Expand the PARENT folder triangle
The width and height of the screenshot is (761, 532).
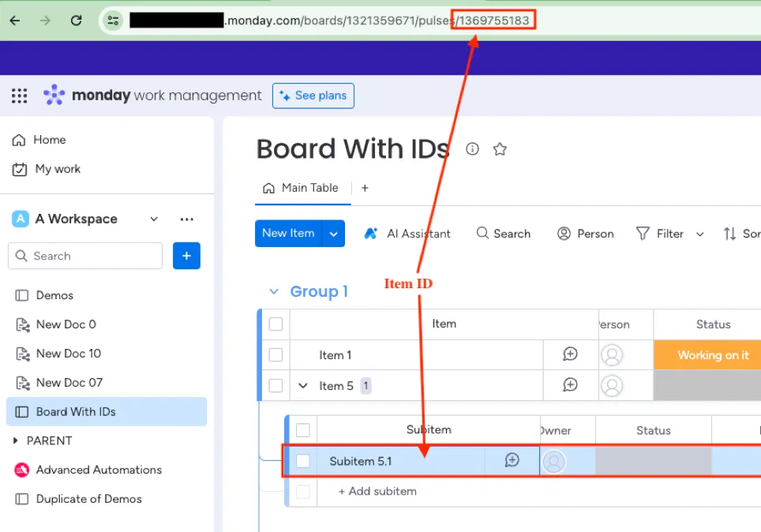point(15,440)
